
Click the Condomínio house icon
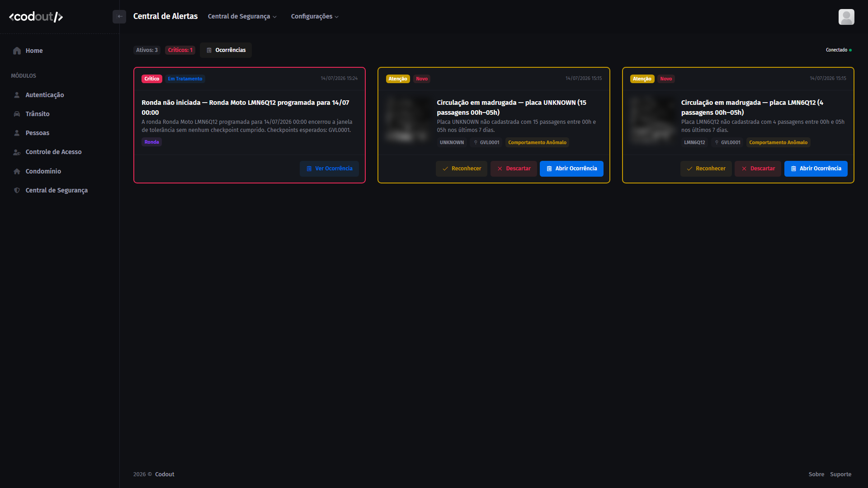(17, 171)
